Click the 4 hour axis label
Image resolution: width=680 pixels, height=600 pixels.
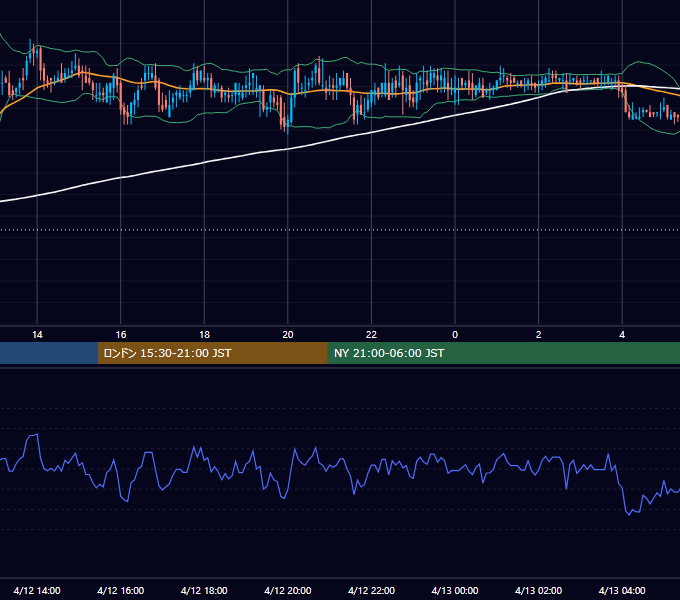[622, 335]
